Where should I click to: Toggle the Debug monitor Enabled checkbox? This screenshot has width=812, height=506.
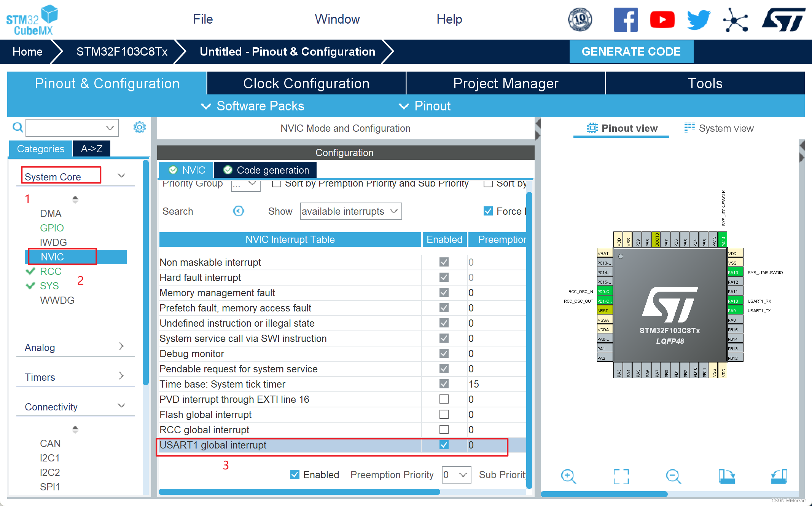point(444,353)
